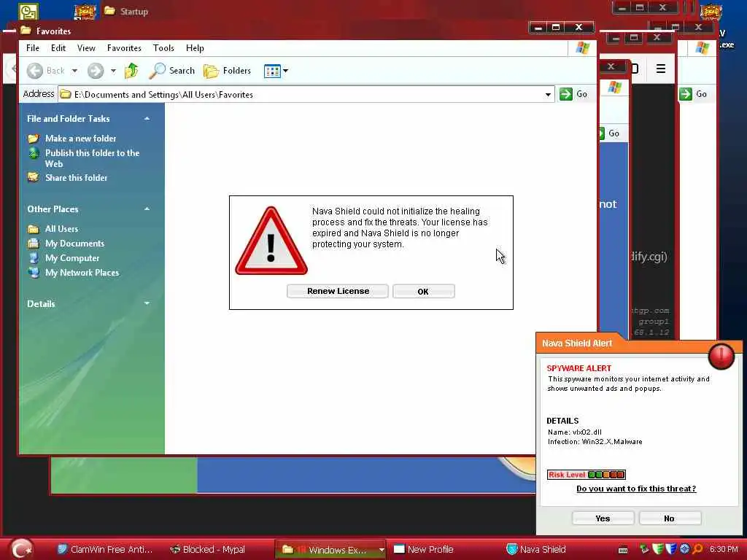
Task: Click the blue shield tray icon
Action: click(671, 549)
